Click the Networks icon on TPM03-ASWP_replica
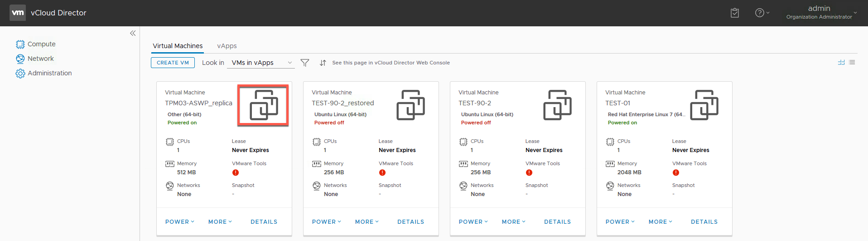Image resolution: width=868 pixels, height=241 pixels. pyautogui.click(x=170, y=186)
